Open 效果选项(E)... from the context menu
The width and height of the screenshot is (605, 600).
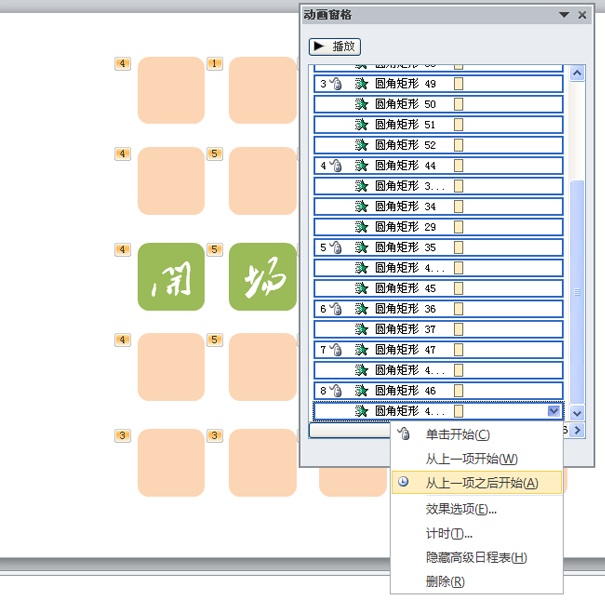coord(461,509)
